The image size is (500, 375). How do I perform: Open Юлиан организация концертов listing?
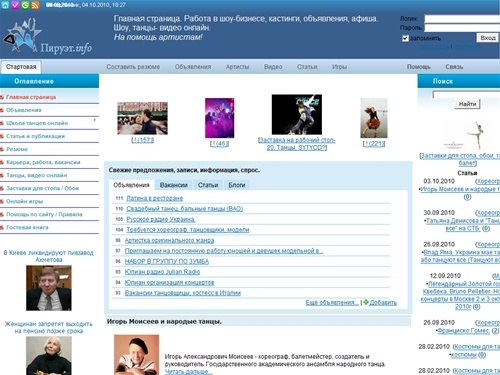pyautogui.click(x=169, y=283)
